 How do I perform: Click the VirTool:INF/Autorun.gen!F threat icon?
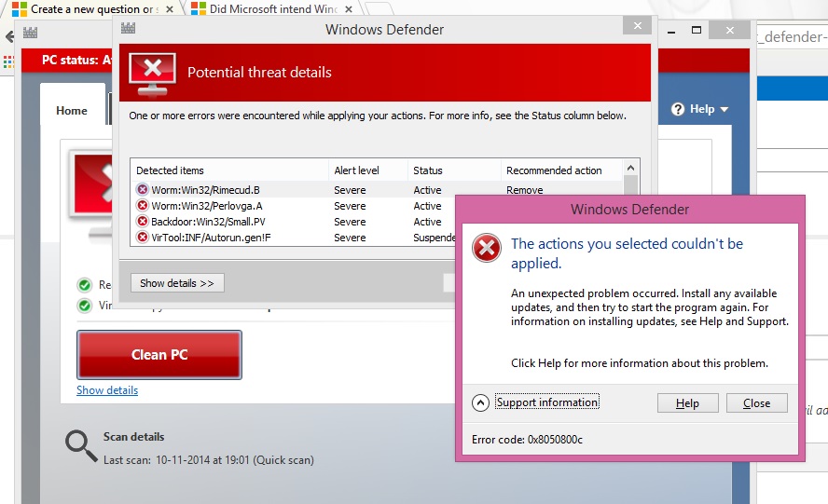click(x=142, y=237)
